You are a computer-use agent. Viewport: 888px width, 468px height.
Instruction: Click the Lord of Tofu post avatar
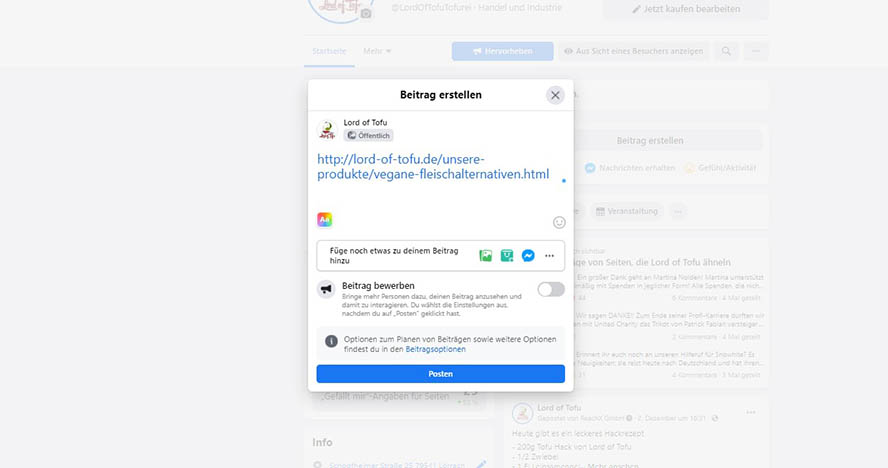tap(522, 413)
